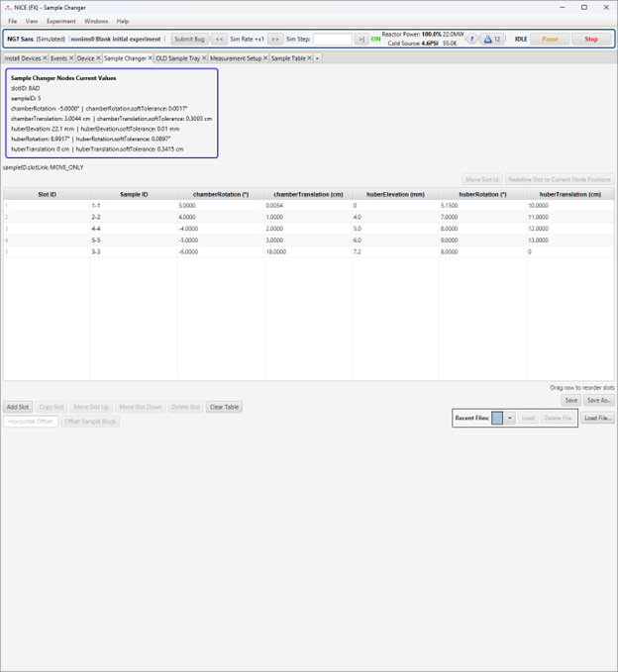
Task: Decrease simulation rate with << button
Action: pos(220,40)
